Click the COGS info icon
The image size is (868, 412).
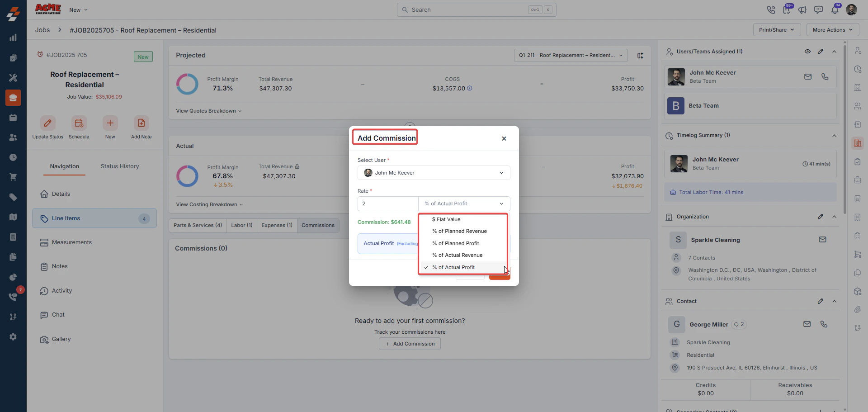click(470, 88)
